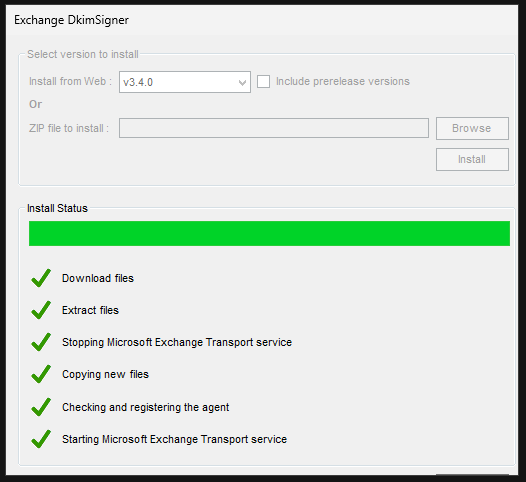Viewport: 526px width, 482px height.
Task: Select the v3.4.0 version field
Action: tap(185, 82)
